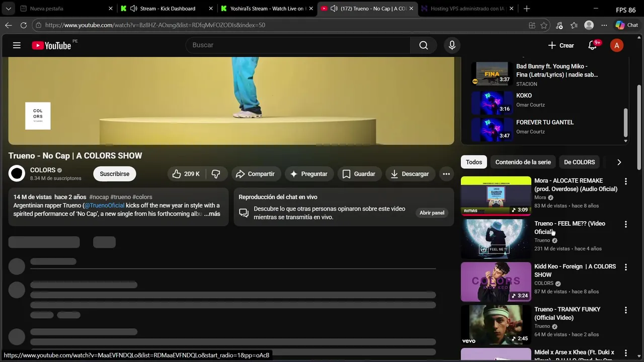Open more actions ellipsis under the video
Image resolution: width=644 pixels, height=362 pixels.
click(446, 174)
